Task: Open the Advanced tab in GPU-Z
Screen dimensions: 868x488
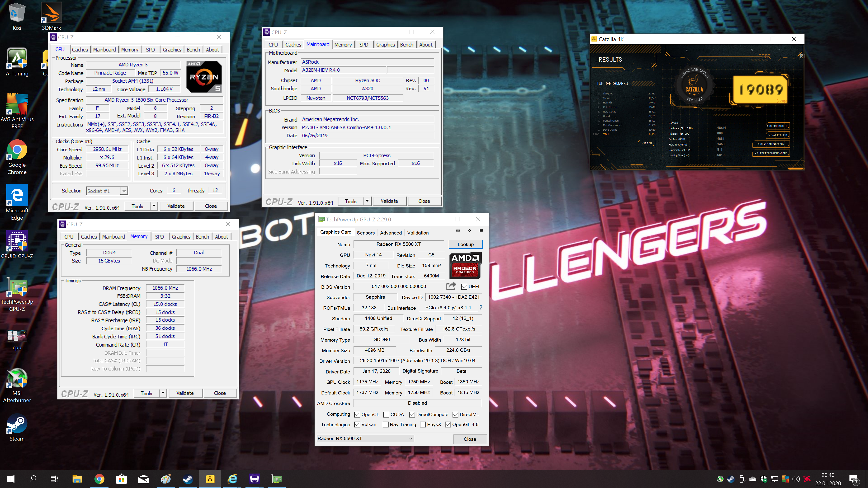Action: [x=391, y=233]
